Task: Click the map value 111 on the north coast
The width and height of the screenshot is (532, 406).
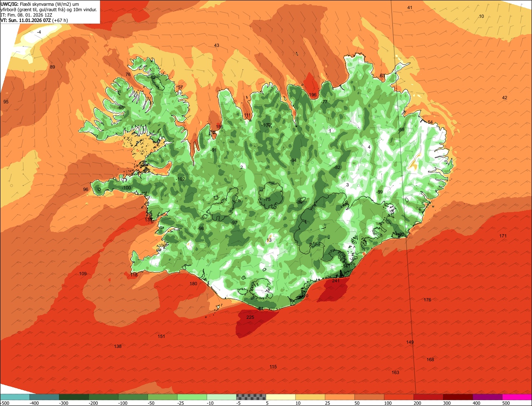Action: pos(247,115)
